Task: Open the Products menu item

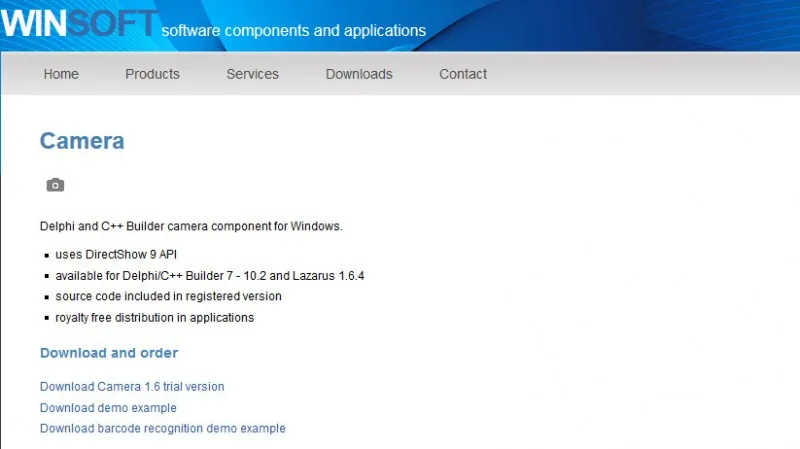Action: [152, 74]
